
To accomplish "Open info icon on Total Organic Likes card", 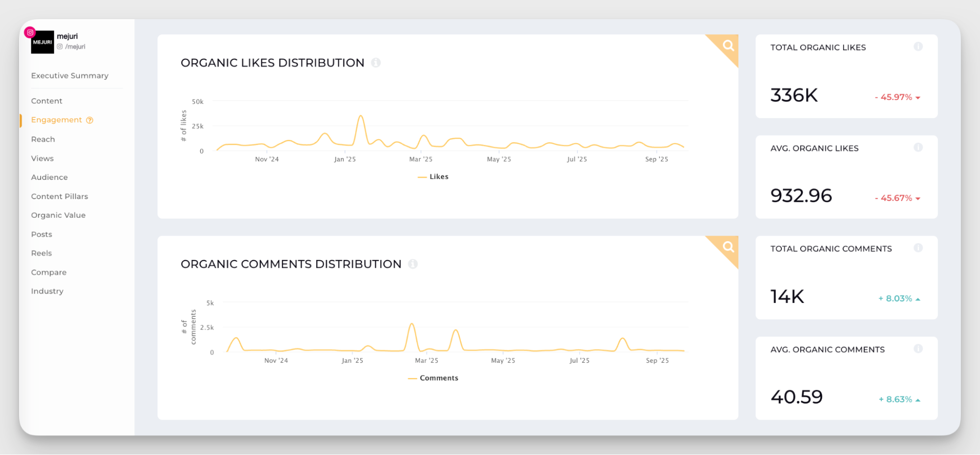I will [x=918, y=47].
